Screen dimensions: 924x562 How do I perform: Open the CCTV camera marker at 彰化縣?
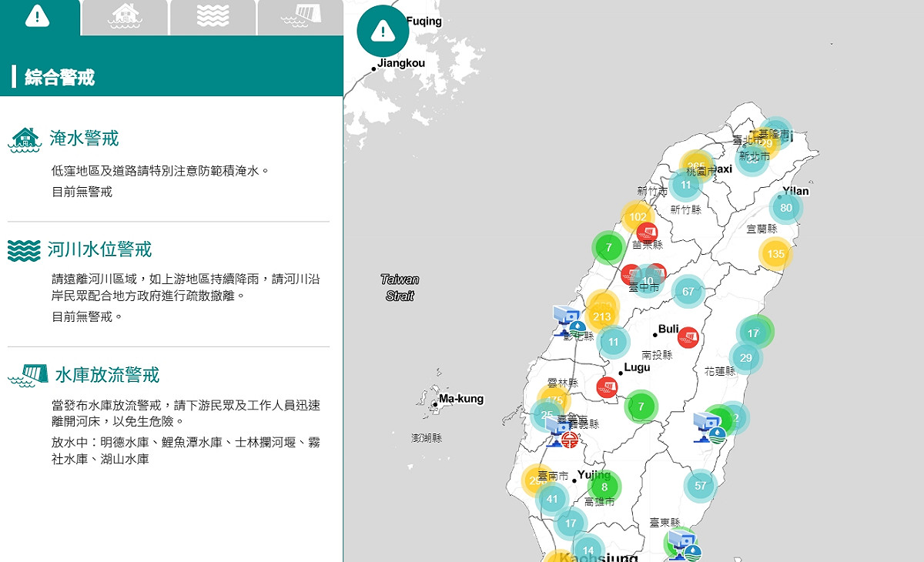[567, 321]
